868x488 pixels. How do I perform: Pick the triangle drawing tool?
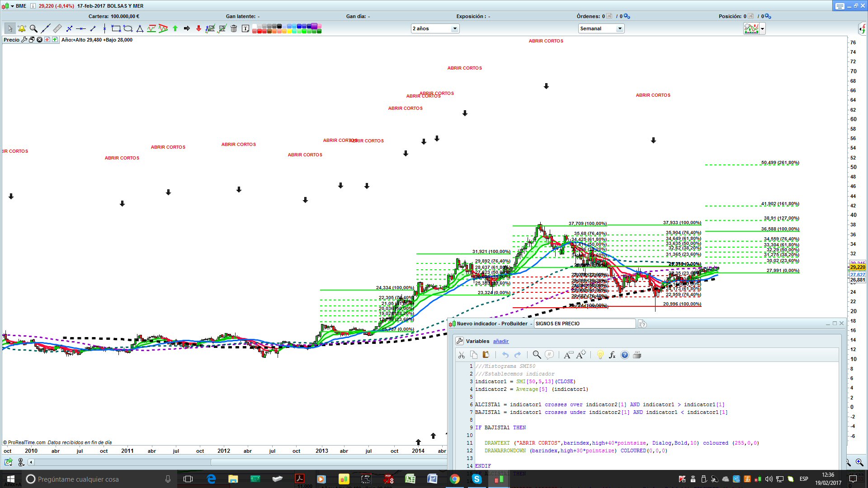pos(140,28)
